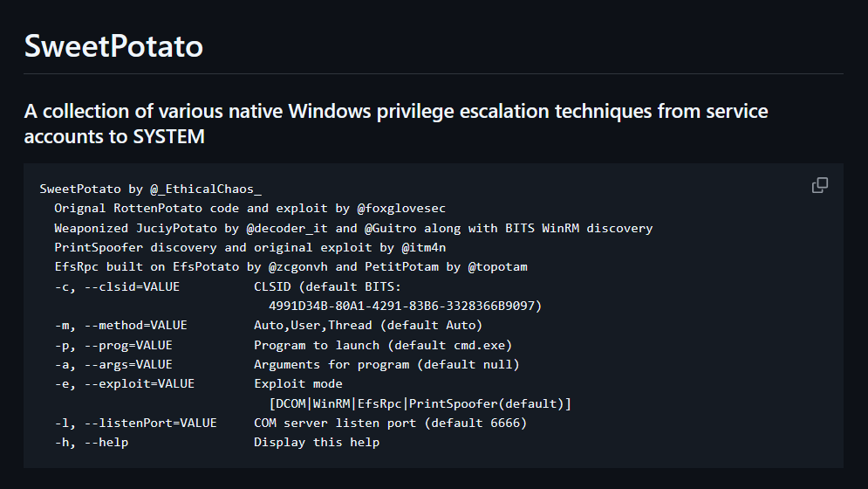The height and width of the screenshot is (489, 868).
Task: Click the '-e, --exploit=VALUE' option
Action: point(125,383)
